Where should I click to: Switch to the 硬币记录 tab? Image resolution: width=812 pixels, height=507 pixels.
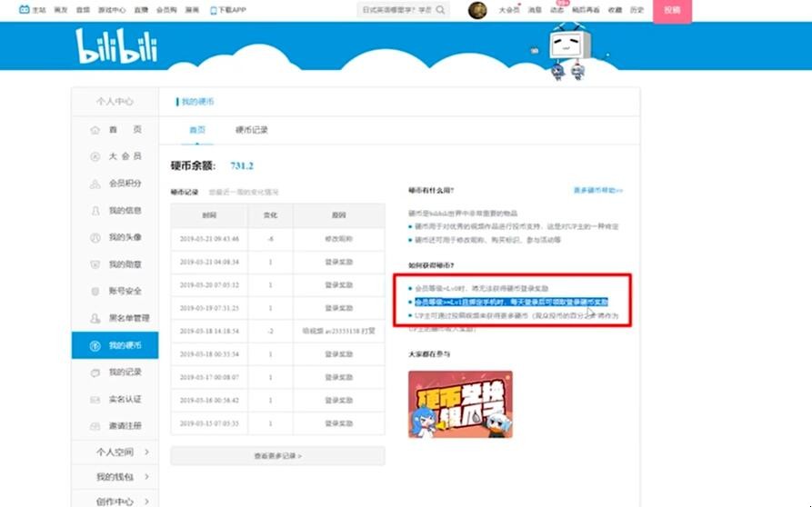tap(251, 130)
